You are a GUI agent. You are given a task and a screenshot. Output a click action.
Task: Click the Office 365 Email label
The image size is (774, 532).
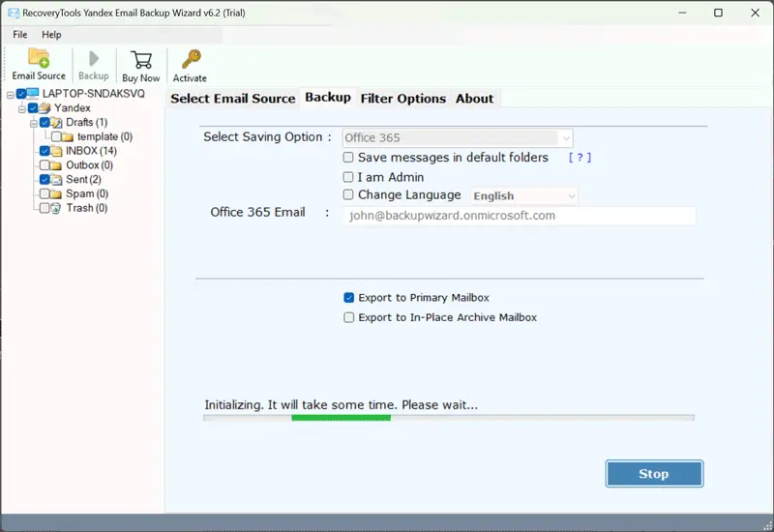point(257,212)
